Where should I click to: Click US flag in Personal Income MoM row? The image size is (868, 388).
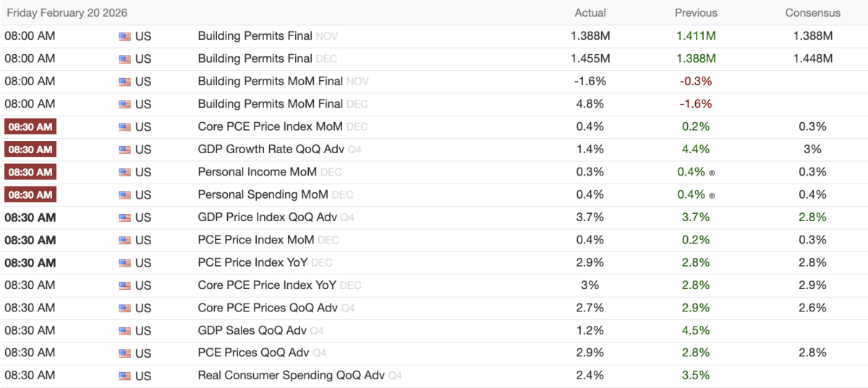coord(125,172)
